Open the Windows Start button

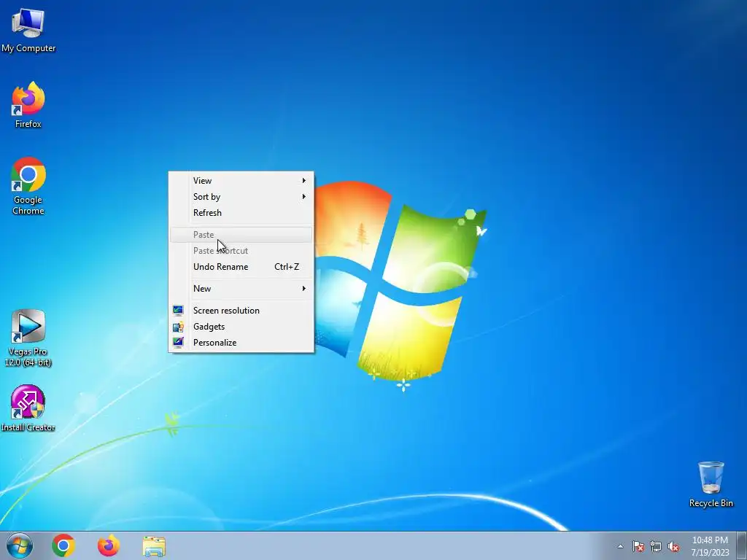point(20,545)
